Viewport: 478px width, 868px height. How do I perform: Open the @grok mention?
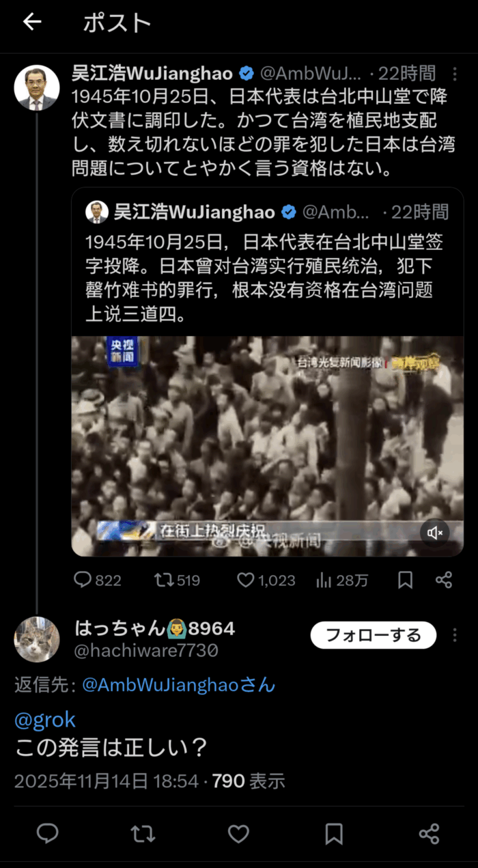[x=45, y=719]
